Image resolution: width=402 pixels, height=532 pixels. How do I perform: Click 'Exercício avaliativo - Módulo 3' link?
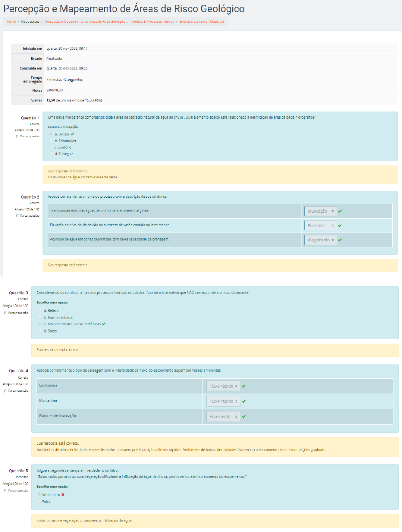[202, 22]
